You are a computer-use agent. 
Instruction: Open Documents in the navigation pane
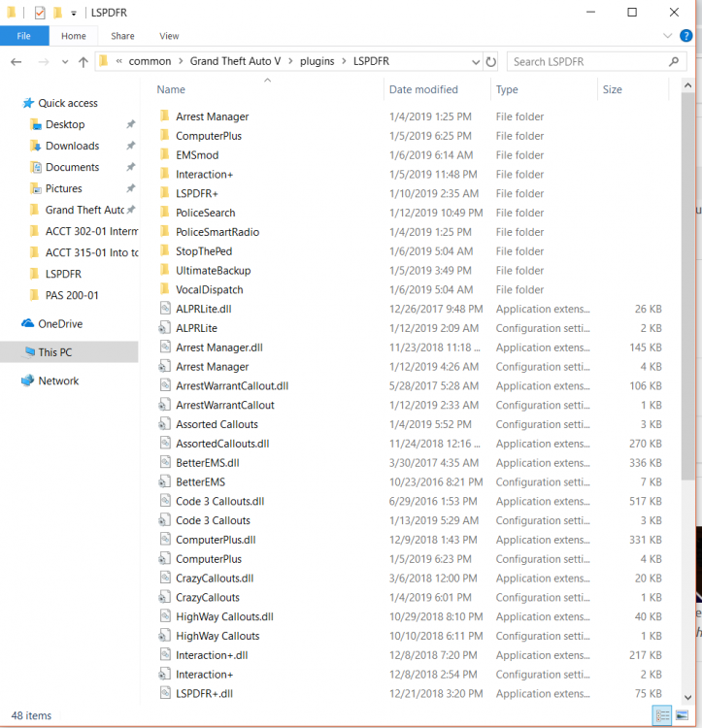pos(72,167)
